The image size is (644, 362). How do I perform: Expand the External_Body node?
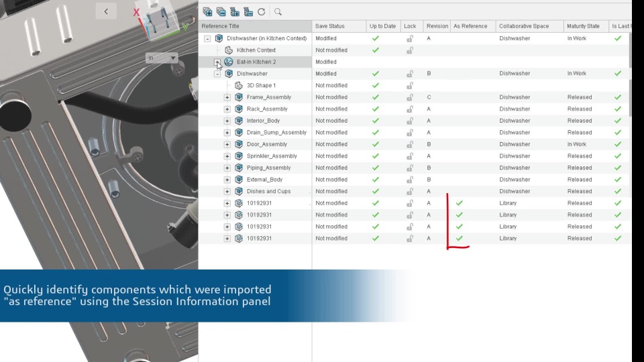(227, 180)
